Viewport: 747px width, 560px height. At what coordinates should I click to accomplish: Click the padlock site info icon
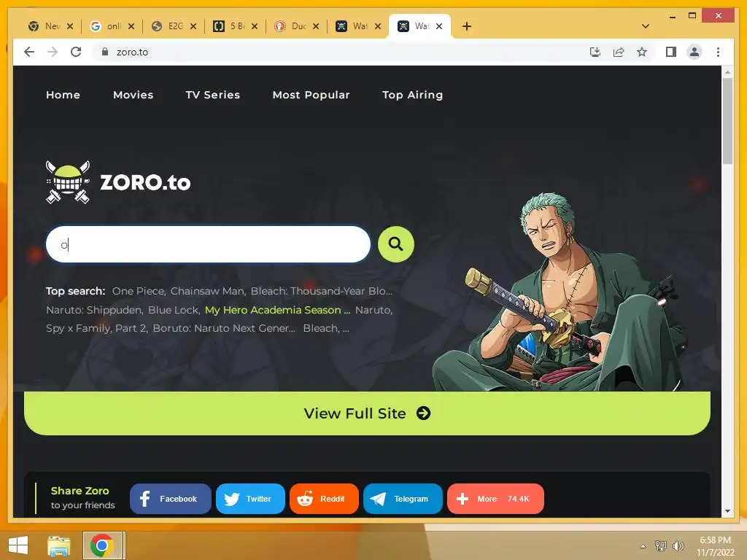tap(105, 52)
